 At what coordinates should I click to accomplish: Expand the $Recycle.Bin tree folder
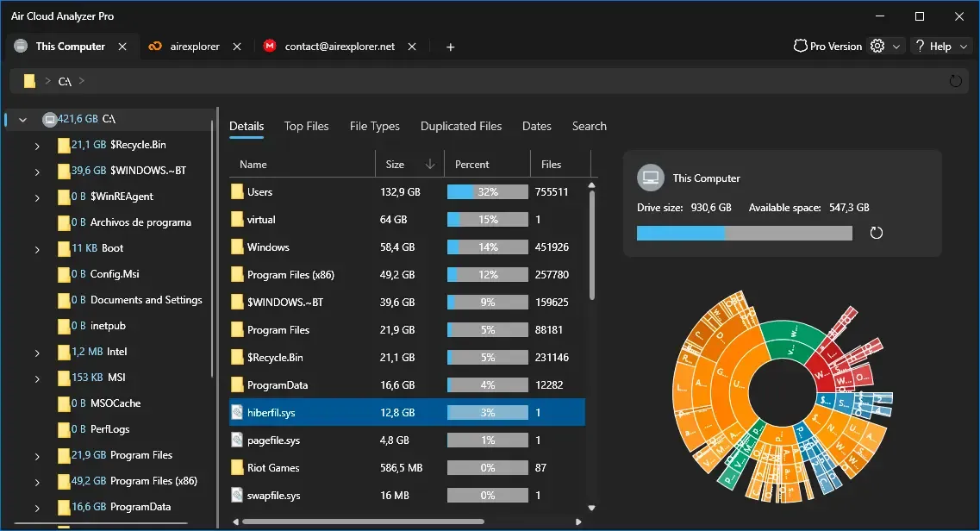pyautogui.click(x=37, y=146)
